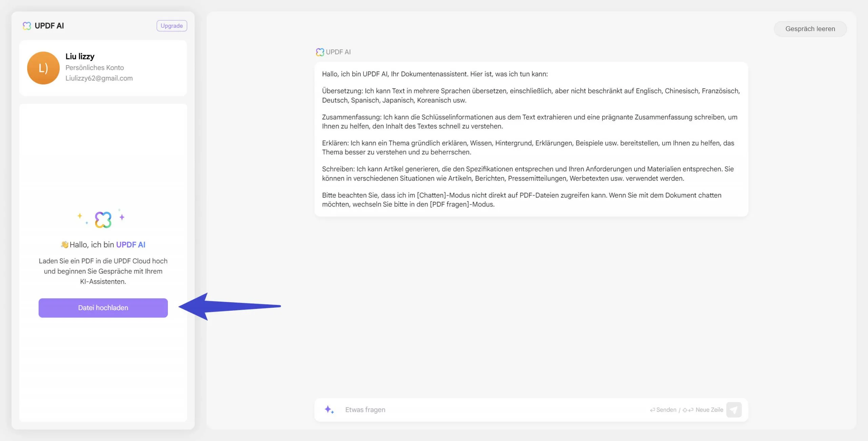Image resolution: width=868 pixels, height=441 pixels.
Task: Click the UPDF AI clover logo in sidebar header
Action: pos(26,25)
